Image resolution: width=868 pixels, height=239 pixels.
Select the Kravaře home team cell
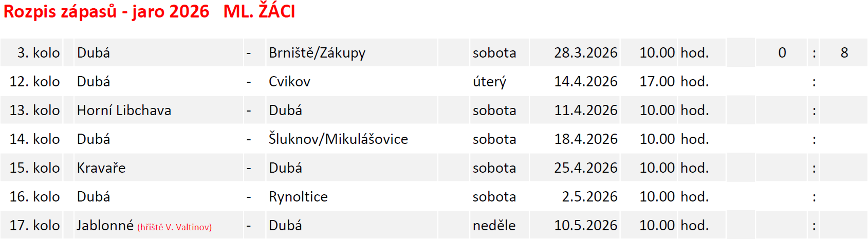click(x=101, y=168)
